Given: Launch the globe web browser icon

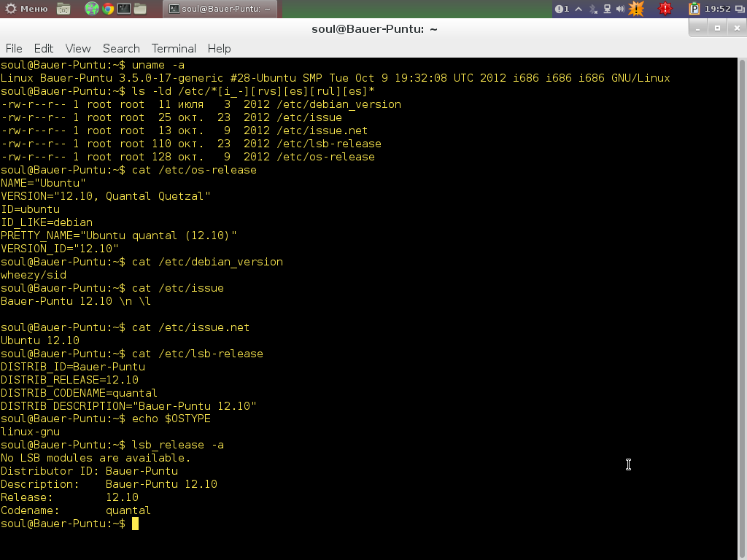Looking at the screenshot, I should pyautogui.click(x=91, y=9).
